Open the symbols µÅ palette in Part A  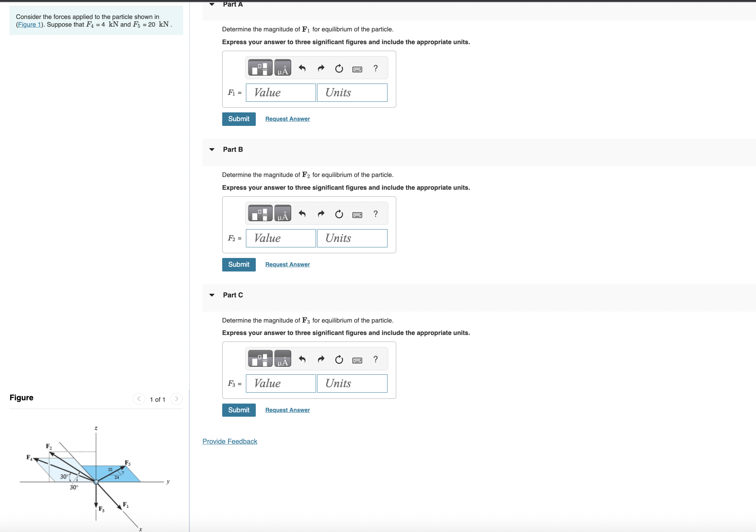[282, 68]
